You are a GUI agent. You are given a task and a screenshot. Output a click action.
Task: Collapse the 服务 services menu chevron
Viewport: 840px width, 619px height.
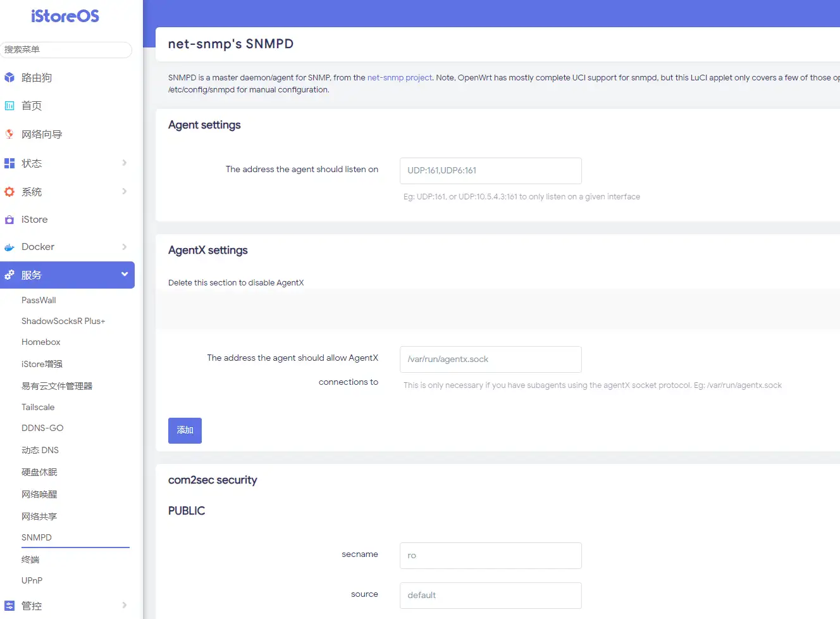point(124,274)
